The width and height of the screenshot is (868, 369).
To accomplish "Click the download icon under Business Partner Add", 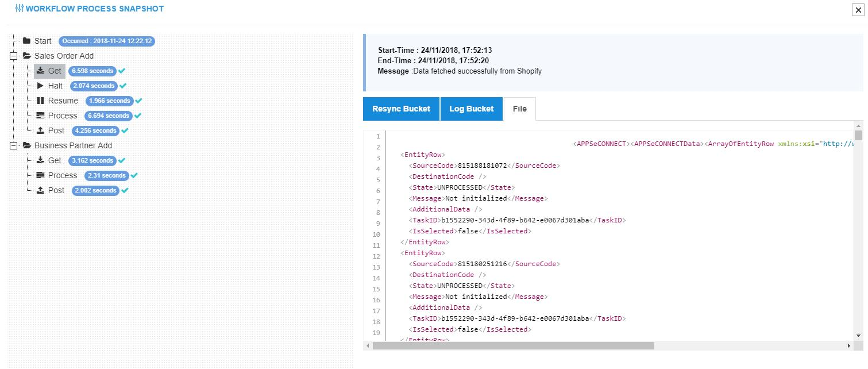I will click(40, 160).
